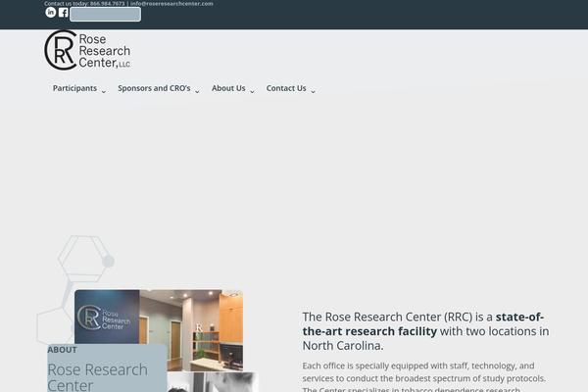Image resolution: width=588 pixels, height=392 pixels.
Task: Click the lobby photo of Rose Research Center
Action: coord(159,330)
